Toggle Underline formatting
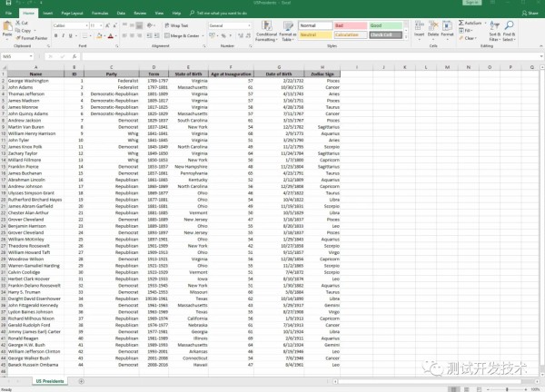545x392 pixels. [70, 35]
